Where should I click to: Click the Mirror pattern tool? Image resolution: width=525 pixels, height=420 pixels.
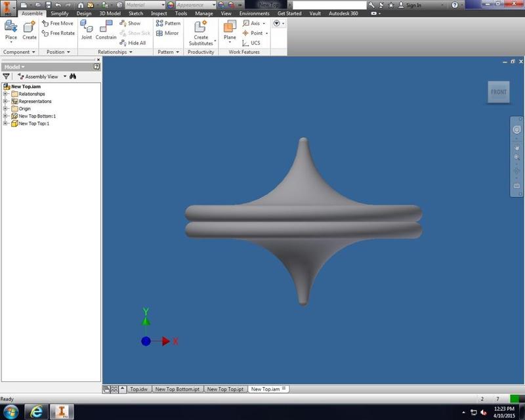(x=167, y=33)
